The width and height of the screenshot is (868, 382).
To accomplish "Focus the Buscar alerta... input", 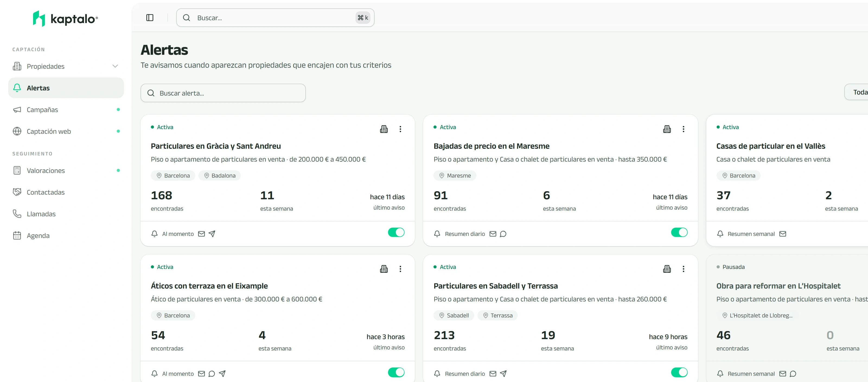I will [x=223, y=93].
